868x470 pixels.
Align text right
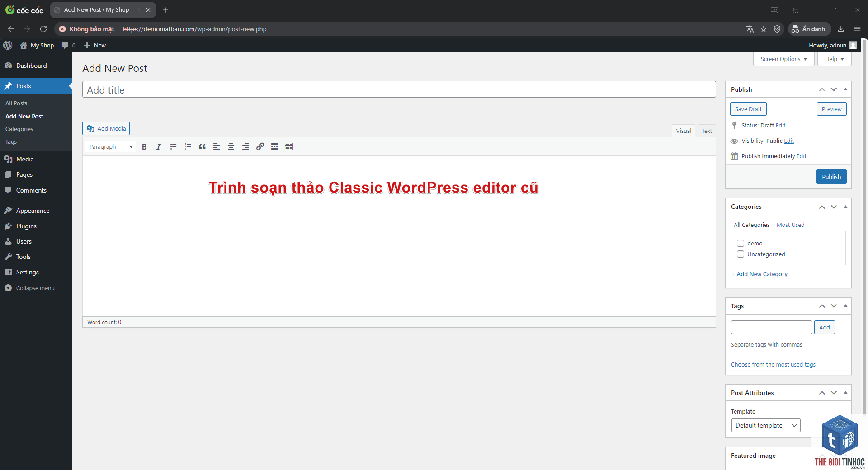point(245,146)
